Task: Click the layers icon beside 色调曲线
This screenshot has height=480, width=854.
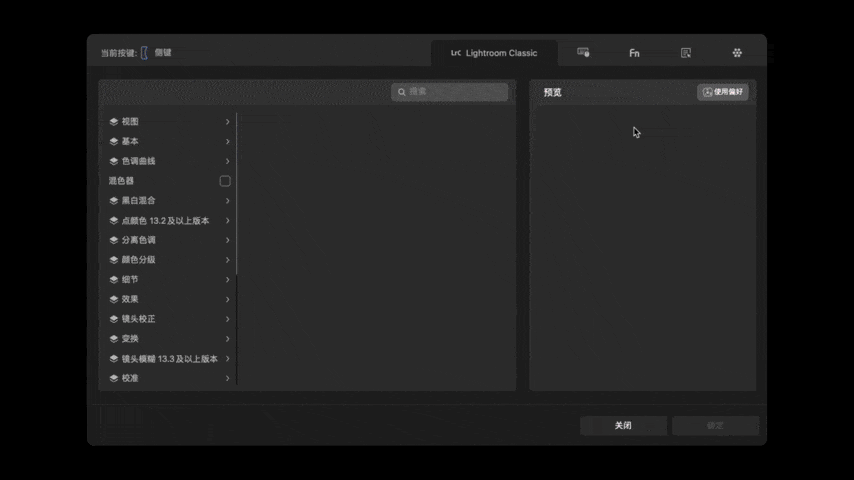Action: pos(114,161)
